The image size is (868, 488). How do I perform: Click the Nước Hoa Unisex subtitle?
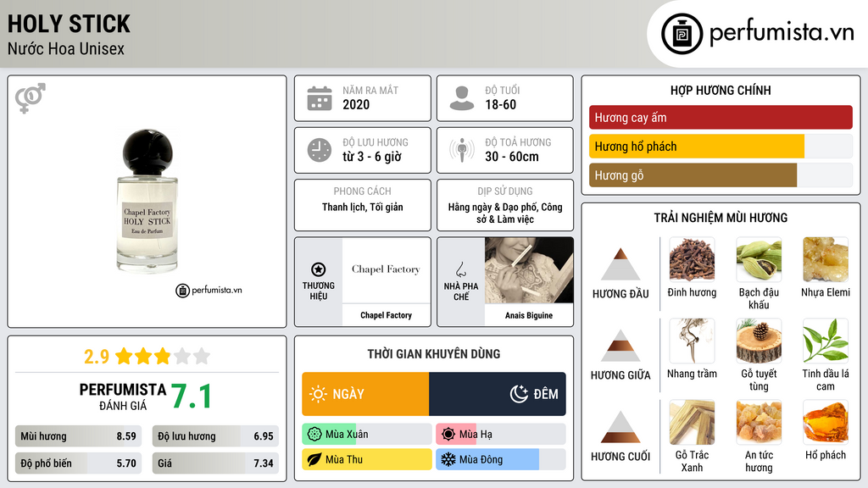(66, 48)
